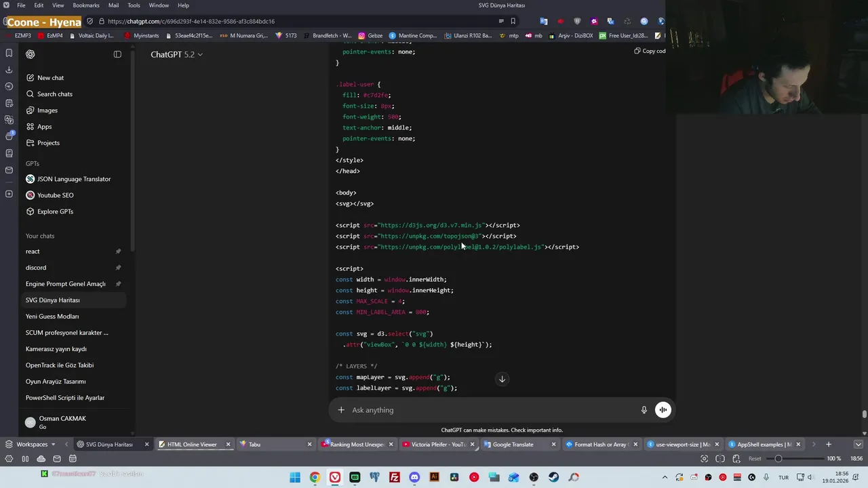This screenshot has height=488, width=868.
Task: Open the tab list dropdown arrow beside new tab
Action: click(x=859, y=445)
